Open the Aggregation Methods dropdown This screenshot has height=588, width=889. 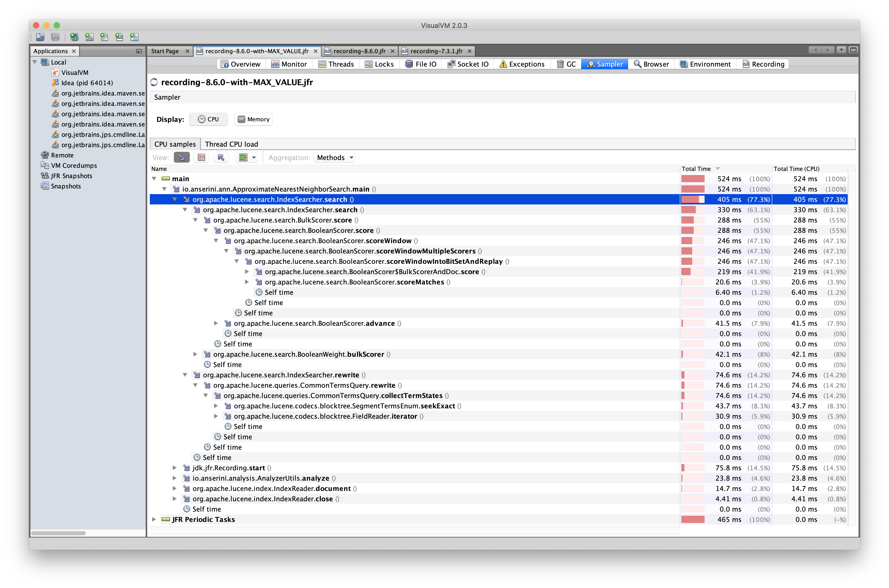pos(334,157)
